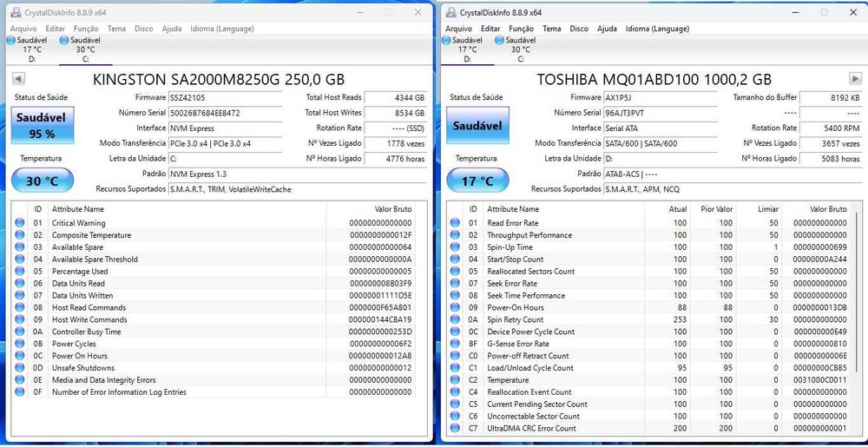868x447 pixels.
Task: Click status icon for Available Spare row
Action: [x=20, y=247]
